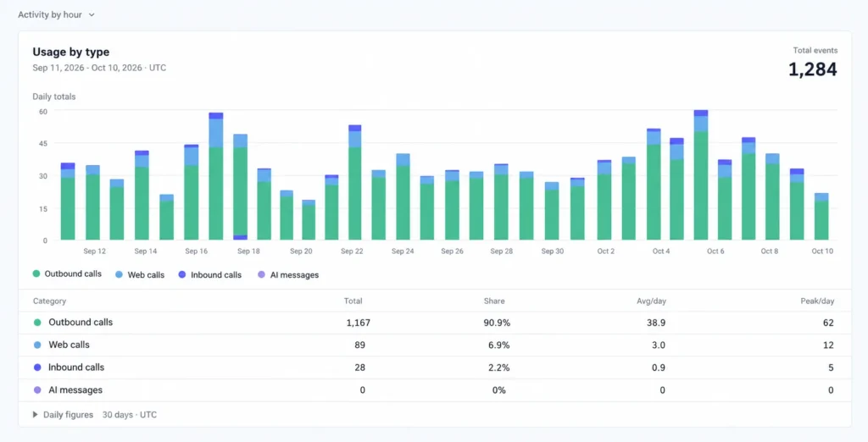The height and width of the screenshot is (442, 868).
Task: Click the 3.0 average per day value
Action: [659, 345]
